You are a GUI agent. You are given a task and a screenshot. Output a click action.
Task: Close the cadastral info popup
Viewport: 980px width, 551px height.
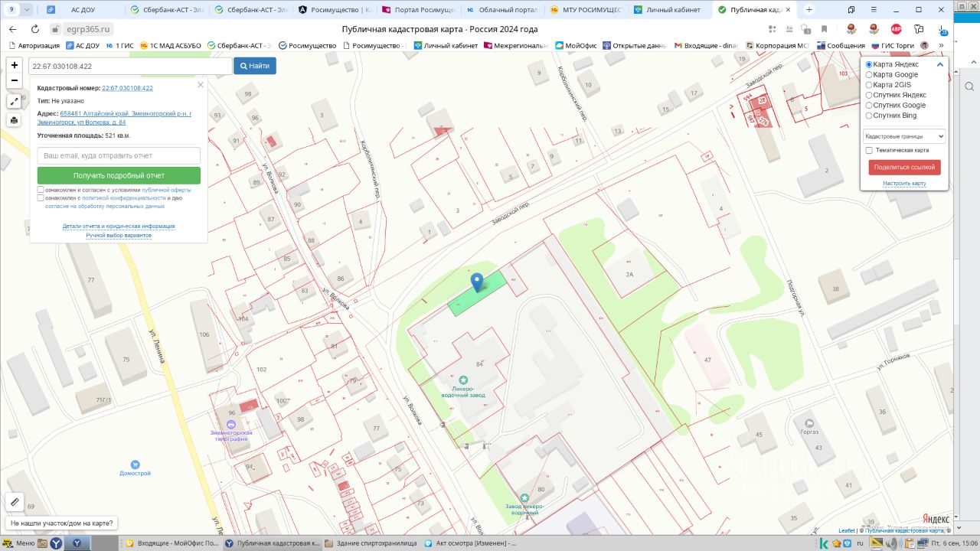click(x=201, y=84)
